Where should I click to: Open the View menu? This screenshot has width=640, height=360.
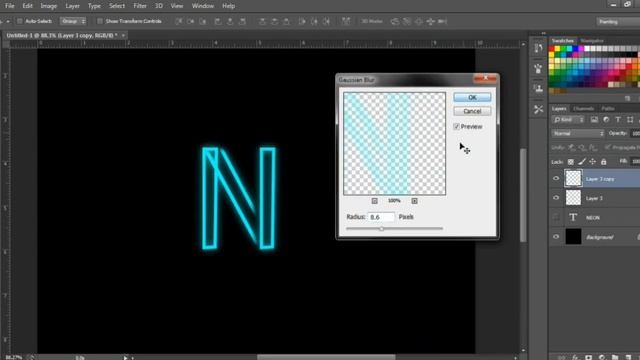(x=177, y=6)
